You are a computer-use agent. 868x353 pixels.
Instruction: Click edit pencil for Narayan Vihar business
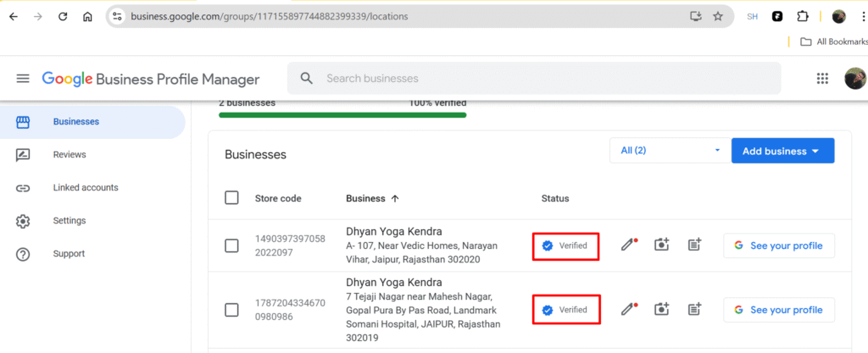(627, 245)
